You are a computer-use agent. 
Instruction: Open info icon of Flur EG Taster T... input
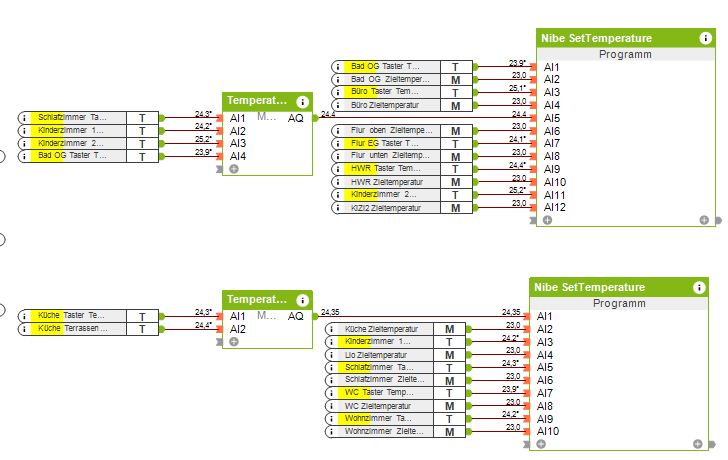(338, 143)
